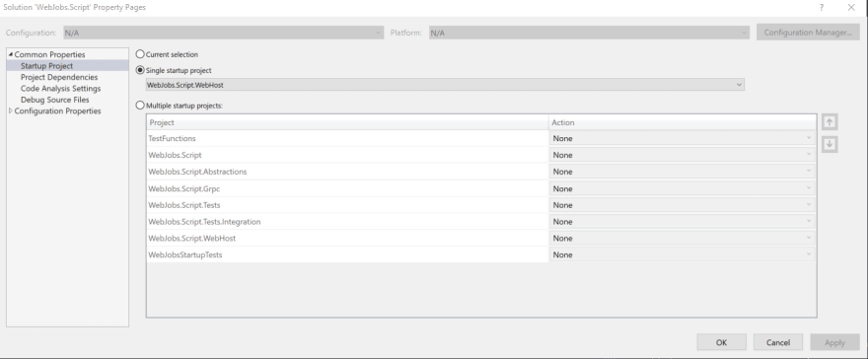
Task: Select the TestFunctions project cell
Action: 347,138
